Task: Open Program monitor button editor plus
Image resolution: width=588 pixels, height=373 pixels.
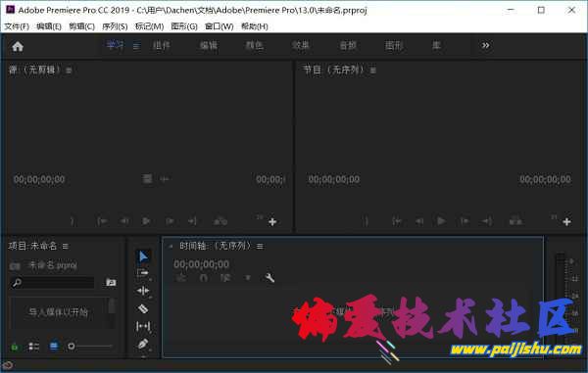Action: coord(566,221)
